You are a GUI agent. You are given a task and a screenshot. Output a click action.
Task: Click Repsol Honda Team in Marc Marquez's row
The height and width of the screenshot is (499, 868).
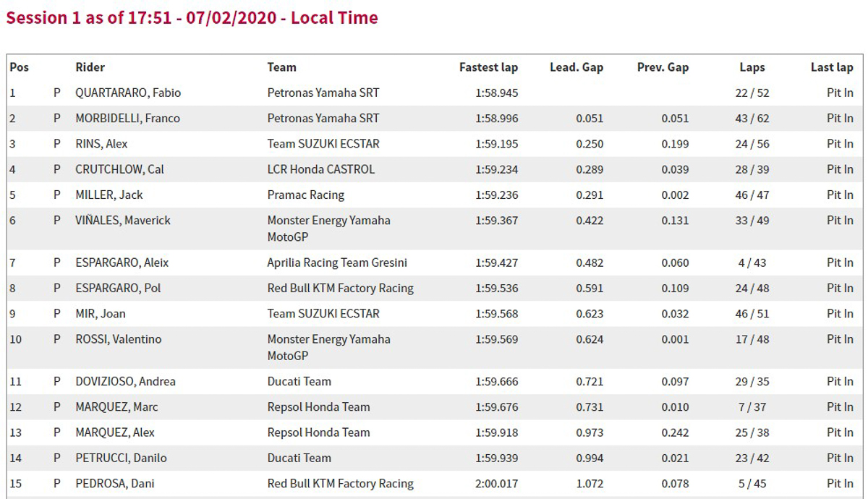(x=319, y=406)
